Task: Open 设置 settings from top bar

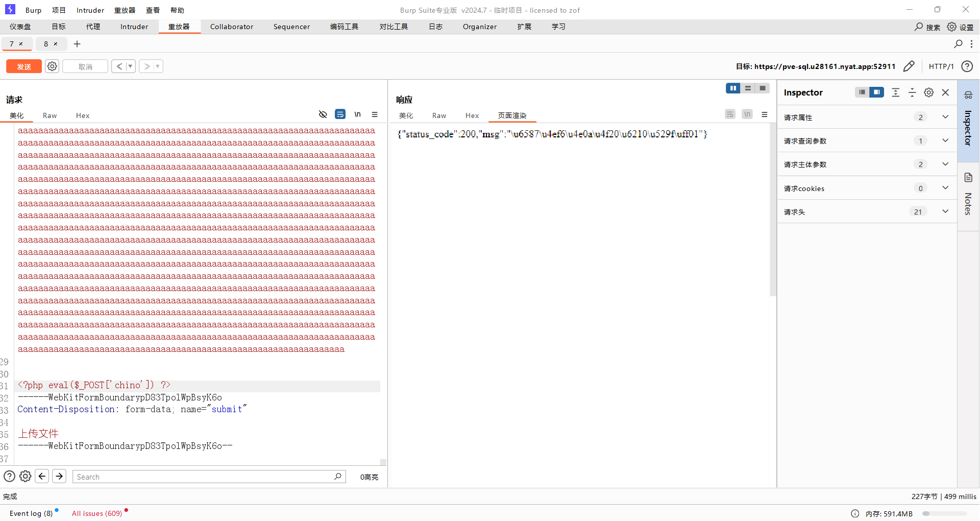Action: [x=960, y=27]
